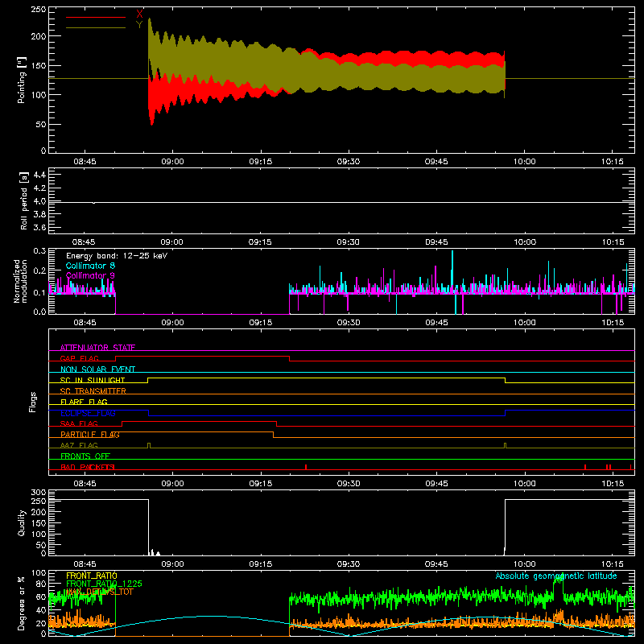Select the 'Energy band: 12-25 keV' annotation
644x644 pixels.
point(117,256)
